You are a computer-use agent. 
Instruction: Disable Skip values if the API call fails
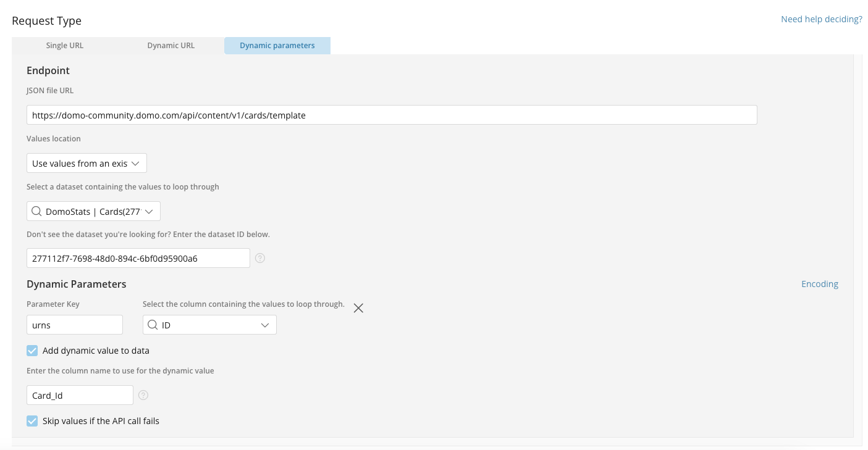(32, 421)
